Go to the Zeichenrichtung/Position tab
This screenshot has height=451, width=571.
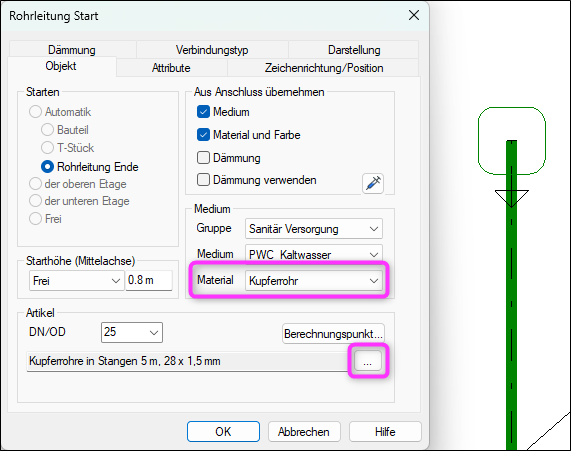pyautogui.click(x=324, y=68)
